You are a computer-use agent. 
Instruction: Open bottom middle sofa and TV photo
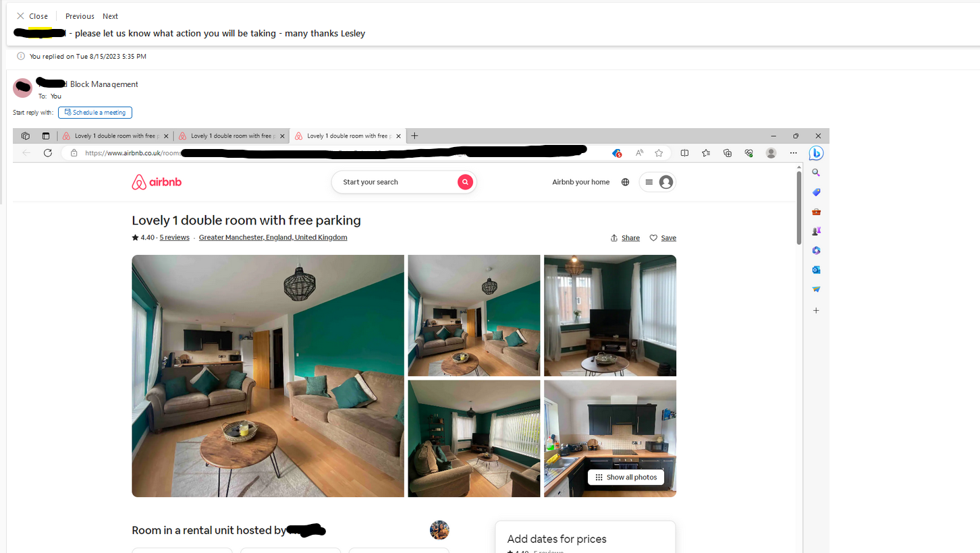474,438
